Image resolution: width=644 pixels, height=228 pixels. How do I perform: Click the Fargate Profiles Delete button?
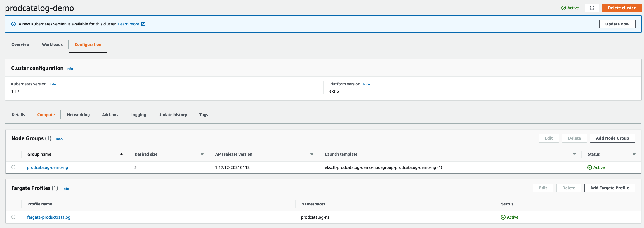point(569,188)
